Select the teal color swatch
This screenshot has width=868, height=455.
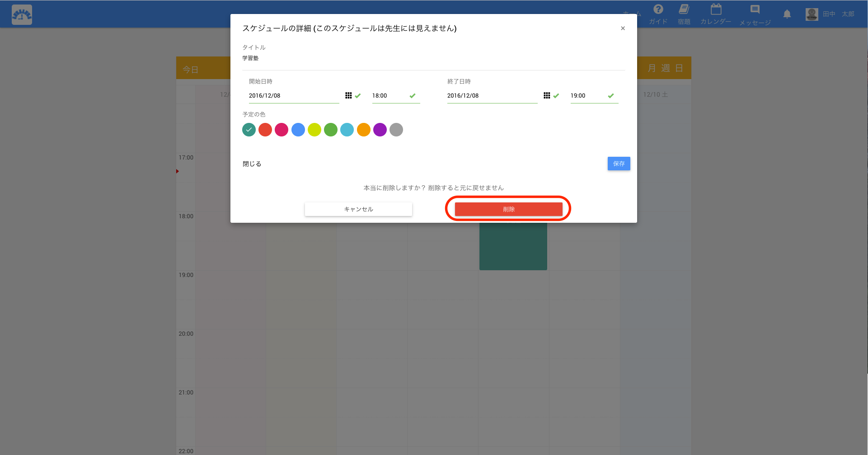coord(249,130)
